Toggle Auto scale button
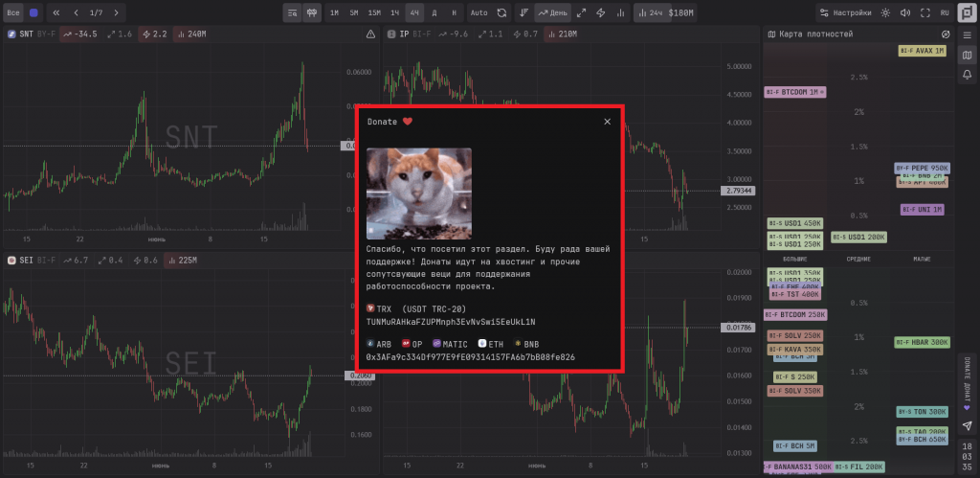The height and width of the screenshot is (478, 980). click(479, 12)
